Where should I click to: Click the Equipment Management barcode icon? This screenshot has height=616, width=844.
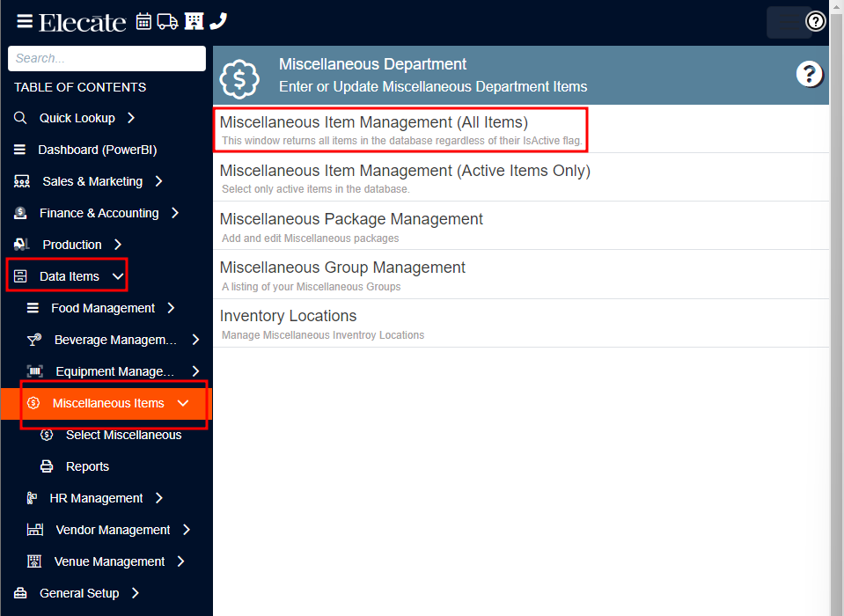(35, 371)
